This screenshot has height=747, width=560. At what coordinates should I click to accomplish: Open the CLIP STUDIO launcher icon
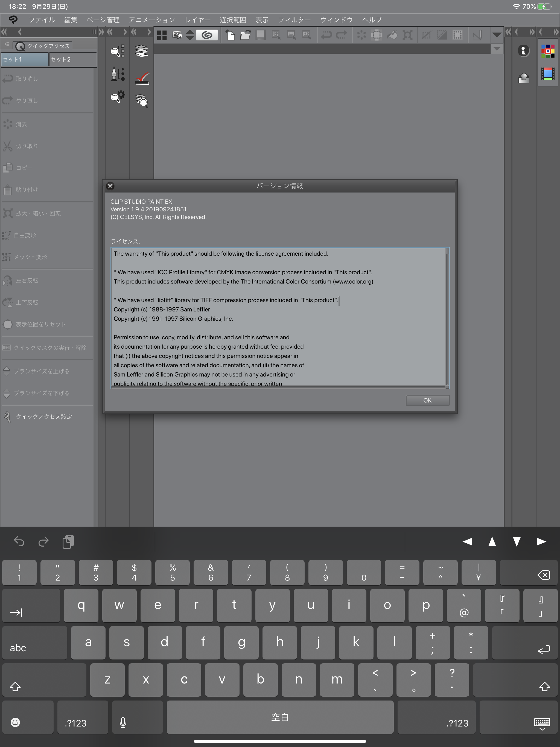[13, 20]
